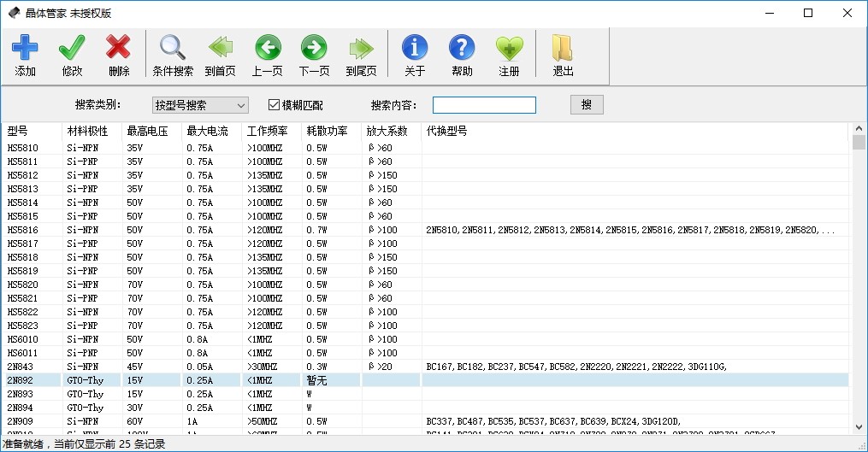
Task: Select row MS5810
Action: [x=425, y=148]
